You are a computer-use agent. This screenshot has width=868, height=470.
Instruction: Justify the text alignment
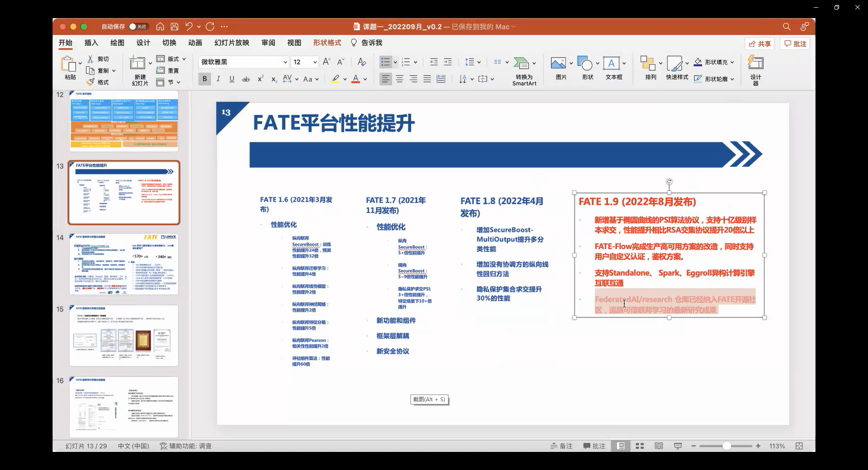coord(427,79)
